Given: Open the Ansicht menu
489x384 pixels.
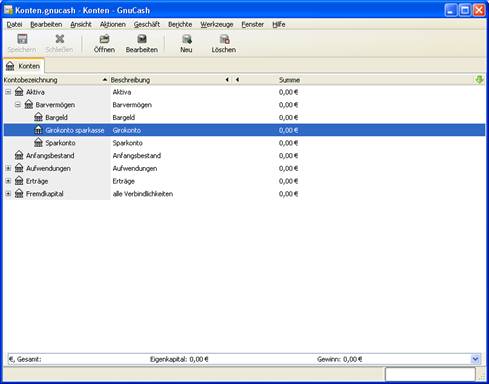Looking at the screenshot, I should click(x=81, y=24).
